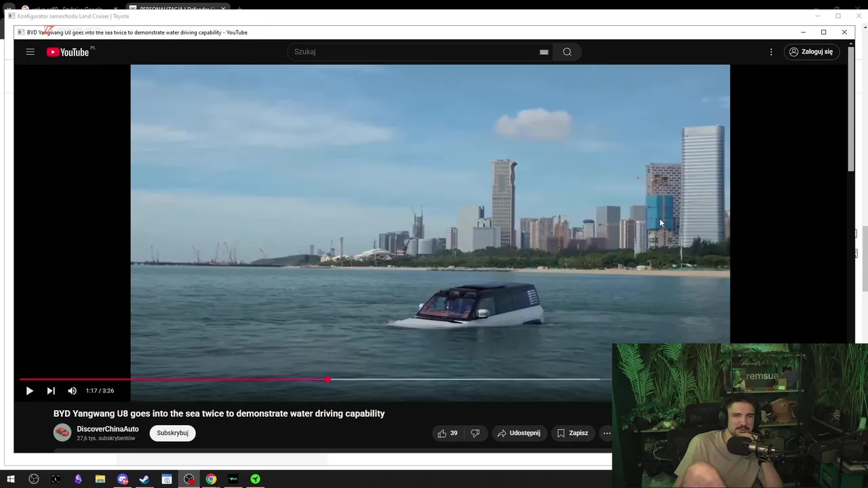Like the video with 39 likes

pos(448,433)
